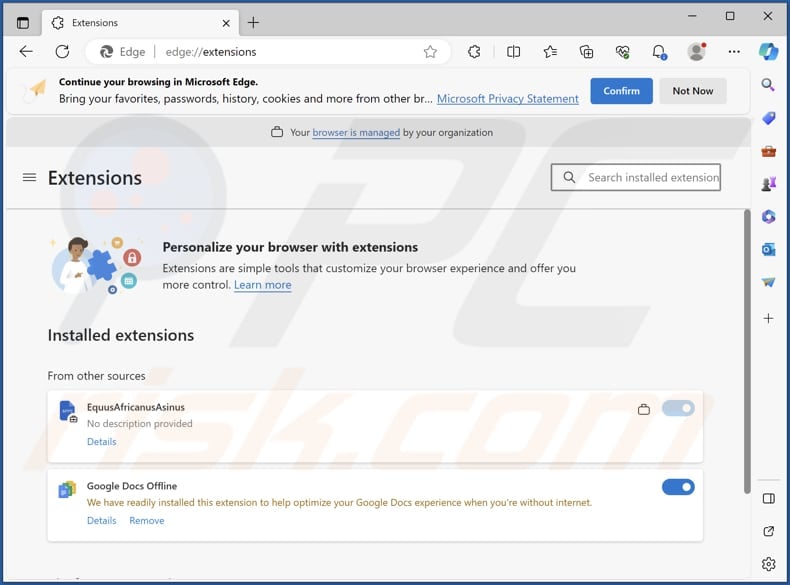Add sidebar app with plus icon
Image resolution: width=790 pixels, height=585 pixels.
tap(768, 318)
